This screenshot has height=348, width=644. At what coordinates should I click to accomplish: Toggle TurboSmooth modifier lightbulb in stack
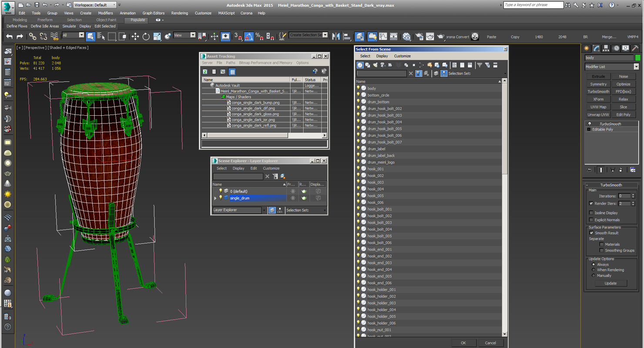coord(590,124)
